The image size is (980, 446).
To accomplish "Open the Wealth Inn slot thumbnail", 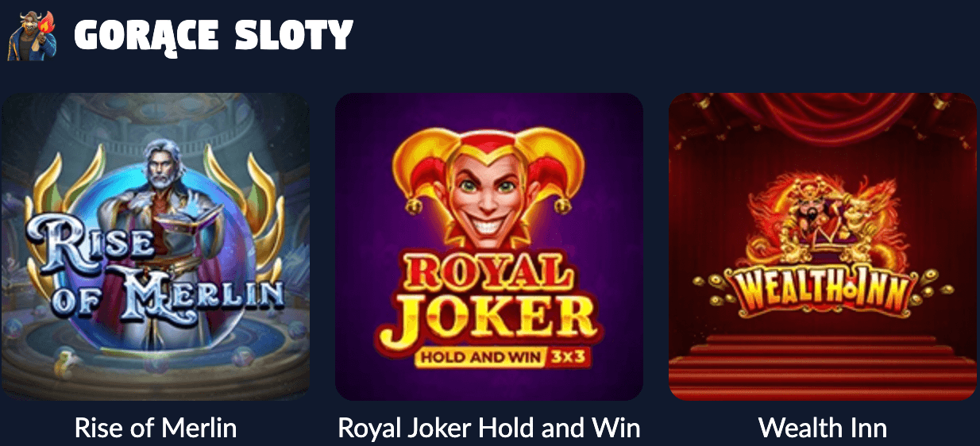I will tap(823, 247).
